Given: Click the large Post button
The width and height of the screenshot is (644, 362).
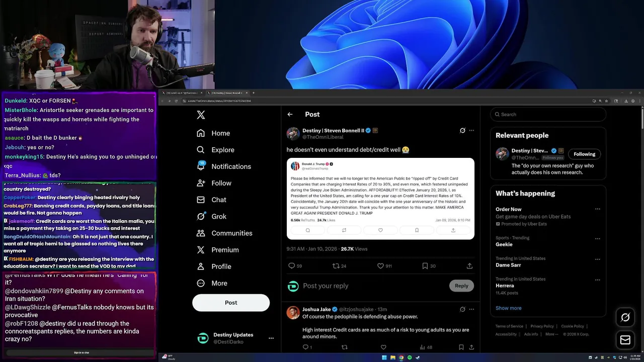Looking at the screenshot, I should click(231, 302).
